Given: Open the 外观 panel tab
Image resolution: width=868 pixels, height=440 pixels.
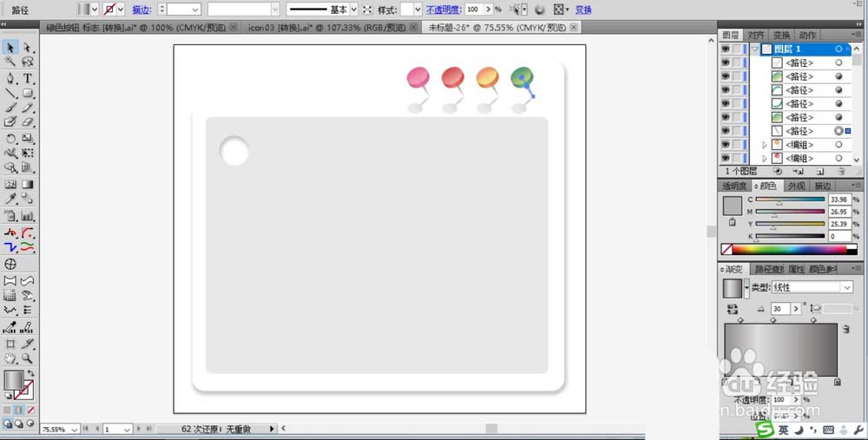Looking at the screenshot, I should [797, 186].
